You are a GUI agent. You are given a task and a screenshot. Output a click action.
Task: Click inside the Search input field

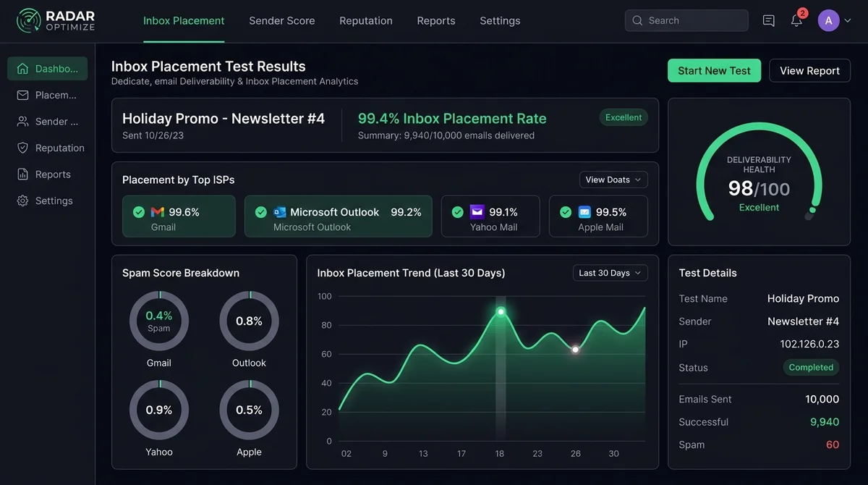coord(686,20)
